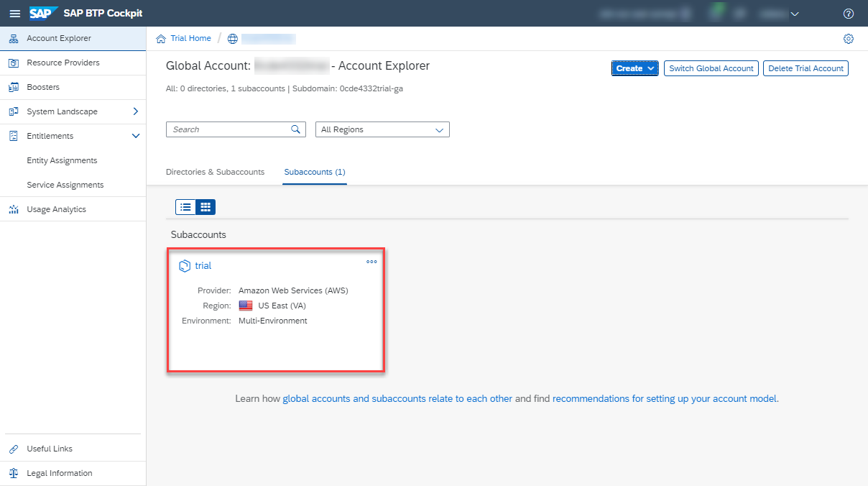Open Boosters page
This screenshot has width=868, height=486.
[x=73, y=88]
